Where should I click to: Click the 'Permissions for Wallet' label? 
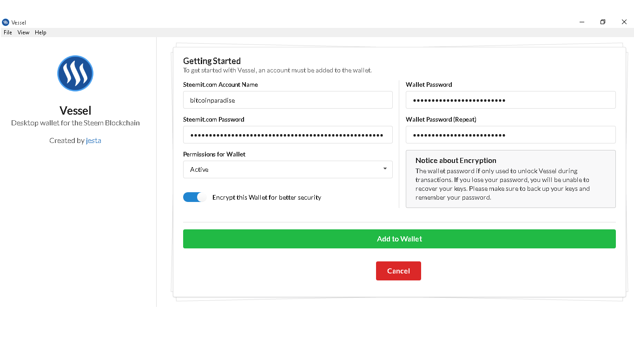point(214,154)
